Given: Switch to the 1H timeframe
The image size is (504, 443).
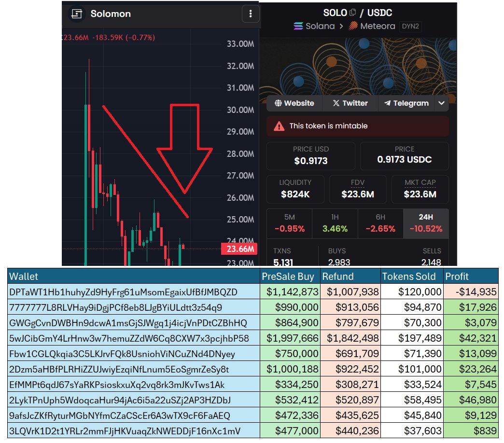Looking at the screenshot, I should pyautogui.click(x=335, y=222).
